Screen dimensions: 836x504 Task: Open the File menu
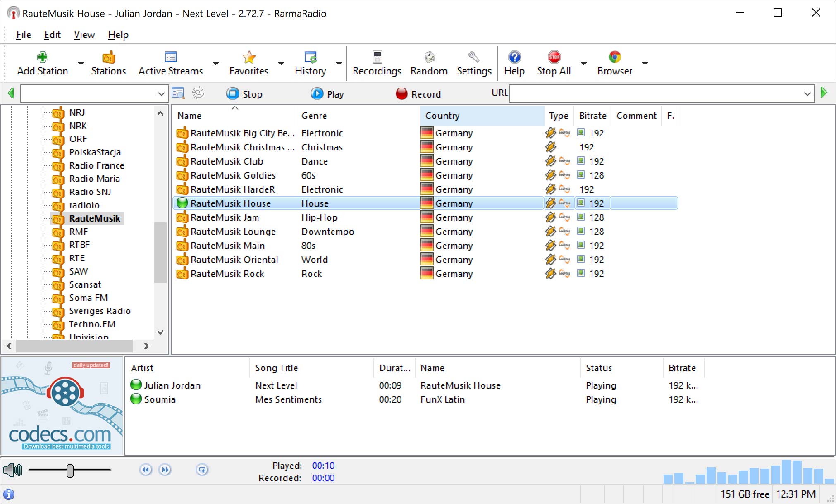pyautogui.click(x=24, y=35)
